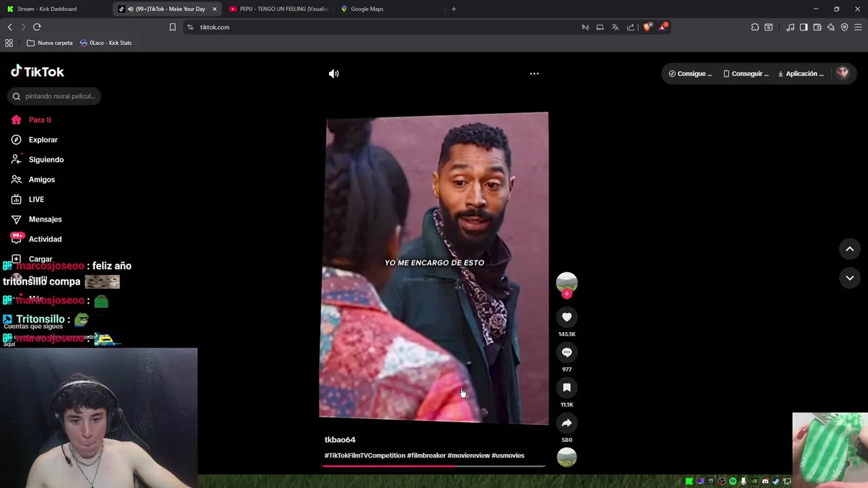This screenshot has width=868, height=488.
Task: Open the apps grid in bookmarks bar
Action: [9, 43]
